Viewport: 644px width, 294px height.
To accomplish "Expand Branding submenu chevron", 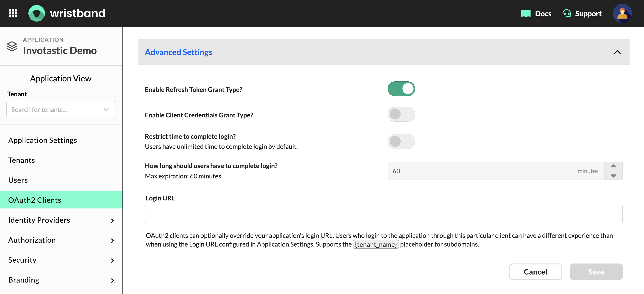I will tap(112, 280).
